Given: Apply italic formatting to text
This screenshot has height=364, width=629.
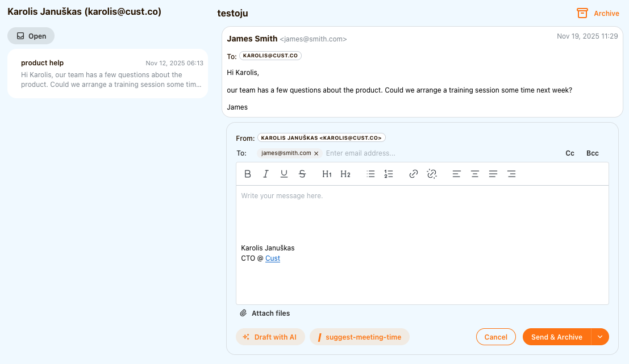Looking at the screenshot, I should coord(265,174).
